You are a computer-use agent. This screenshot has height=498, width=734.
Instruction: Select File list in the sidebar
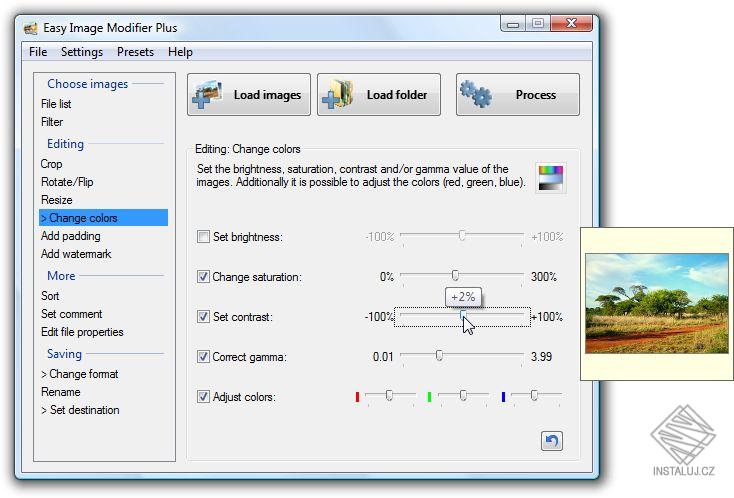click(x=56, y=104)
